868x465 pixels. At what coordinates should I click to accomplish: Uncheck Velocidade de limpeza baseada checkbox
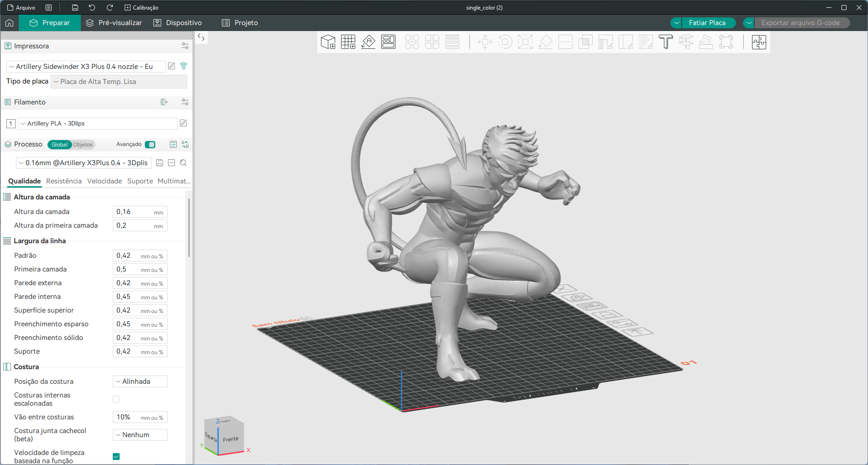click(116, 457)
